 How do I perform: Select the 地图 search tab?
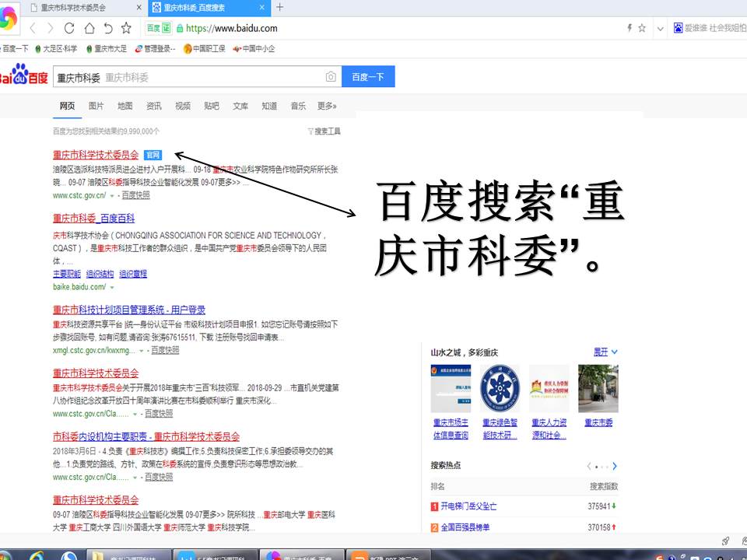[x=124, y=106]
